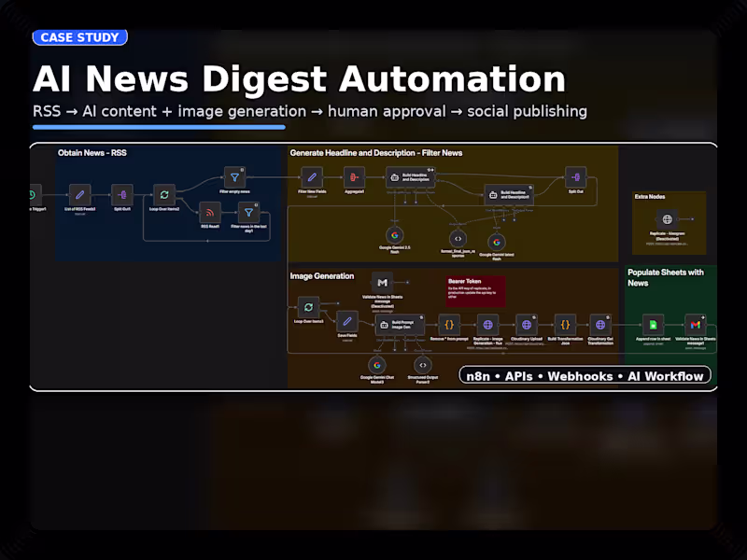Viewport: 747px width, 560px height.
Task: Click the CASE STUDY badge
Action: tap(80, 37)
